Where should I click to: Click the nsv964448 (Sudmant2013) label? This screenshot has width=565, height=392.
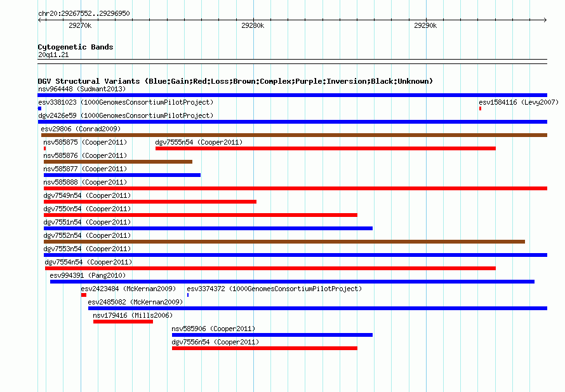click(x=82, y=89)
